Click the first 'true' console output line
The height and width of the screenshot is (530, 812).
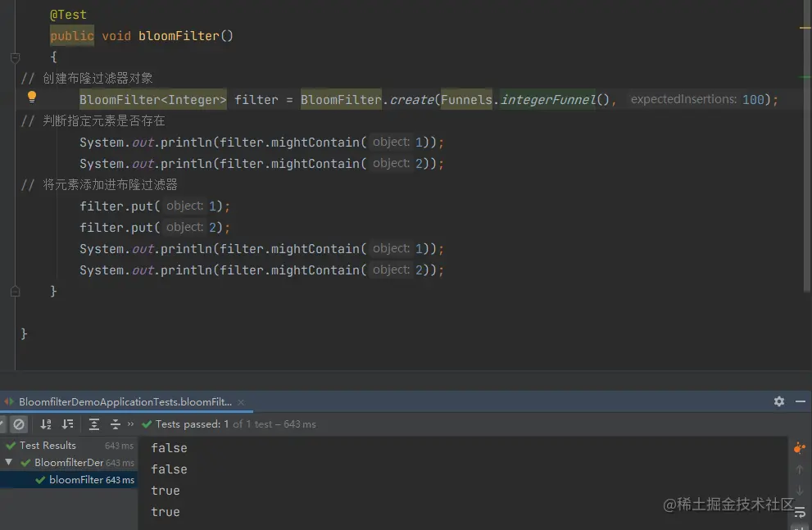tap(166, 491)
